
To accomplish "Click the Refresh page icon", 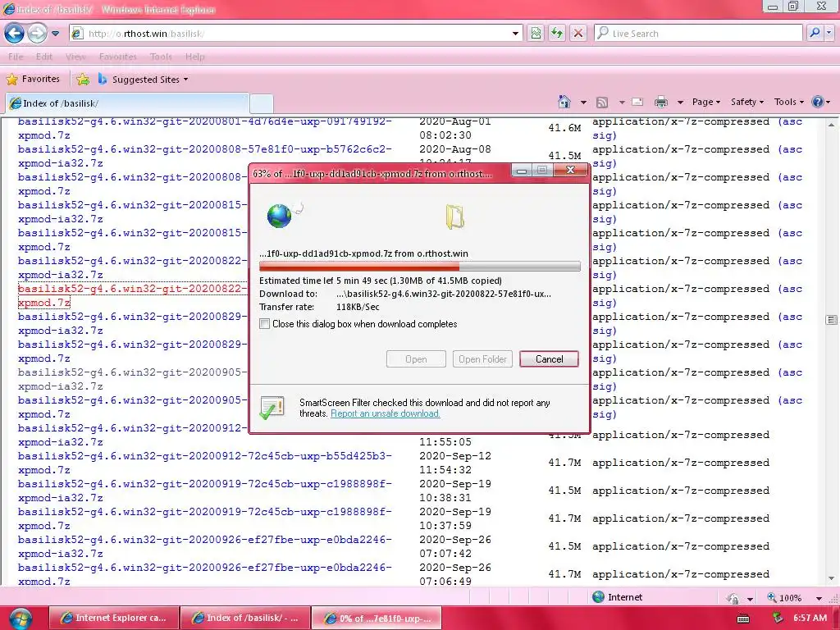I will pyautogui.click(x=557, y=33).
